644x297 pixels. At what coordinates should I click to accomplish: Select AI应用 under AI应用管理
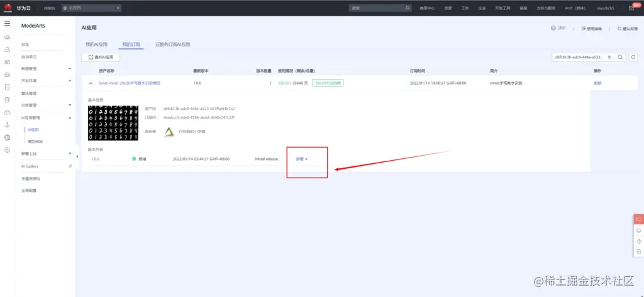(x=33, y=129)
